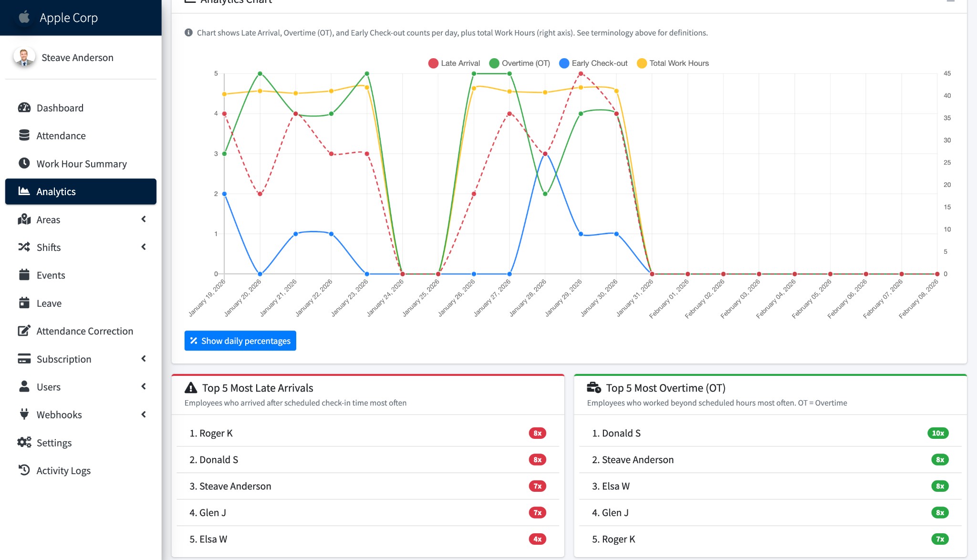Click the Settings gears icon
The width and height of the screenshot is (977, 560).
(x=24, y=442)
